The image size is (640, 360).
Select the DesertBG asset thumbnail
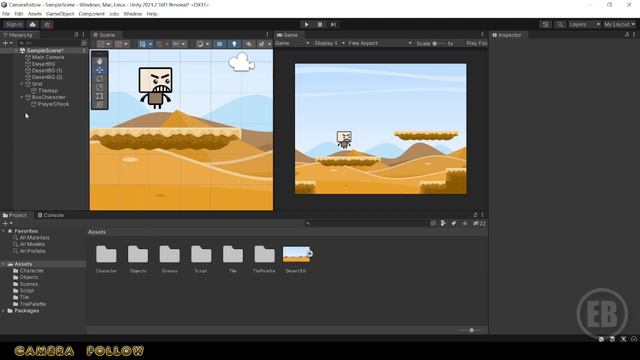tap(296, 254)
